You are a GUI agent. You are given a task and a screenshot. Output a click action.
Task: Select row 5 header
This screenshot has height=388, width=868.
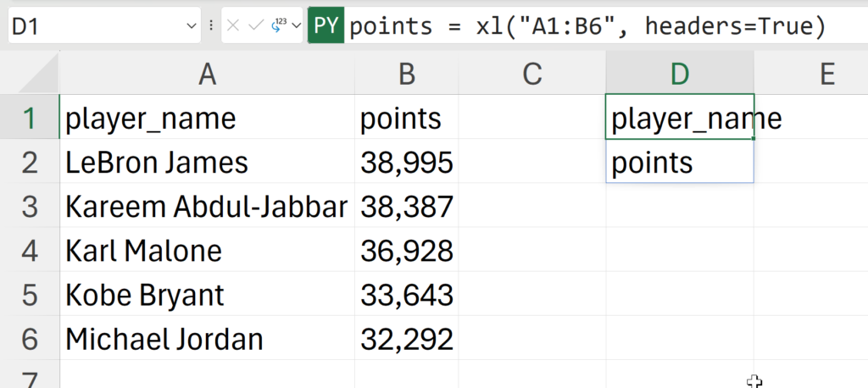(x=30, y=295)
